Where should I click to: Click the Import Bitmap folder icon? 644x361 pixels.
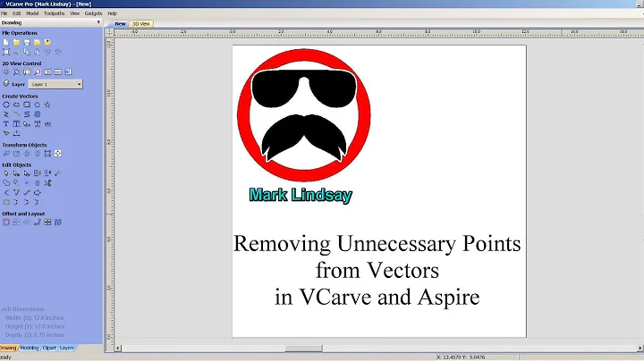(x=47, y=42)
